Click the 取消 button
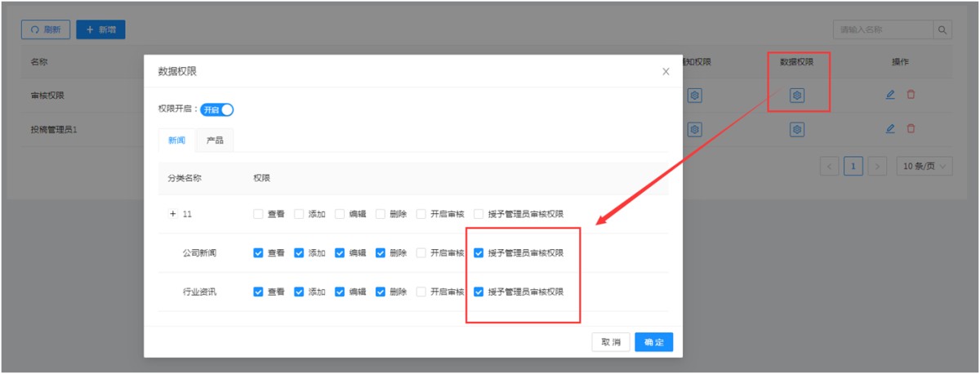 [611, 342]
